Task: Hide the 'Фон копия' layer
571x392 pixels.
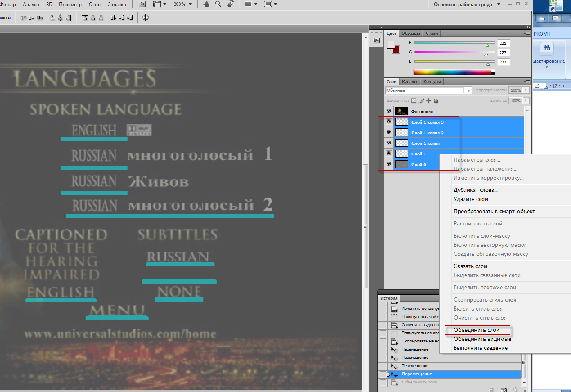Action: [x=389, y=111]
